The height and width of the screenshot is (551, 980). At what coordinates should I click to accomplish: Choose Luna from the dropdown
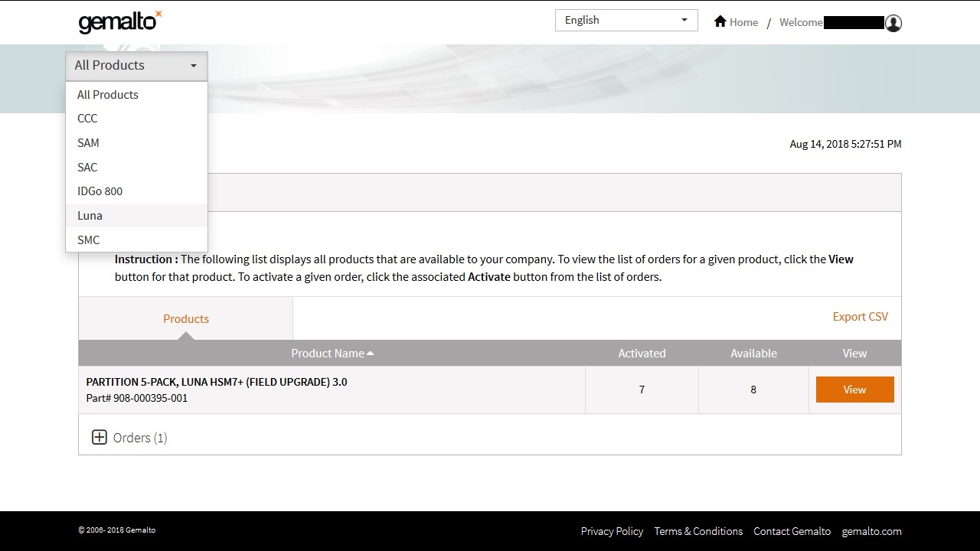coord(90,216)
